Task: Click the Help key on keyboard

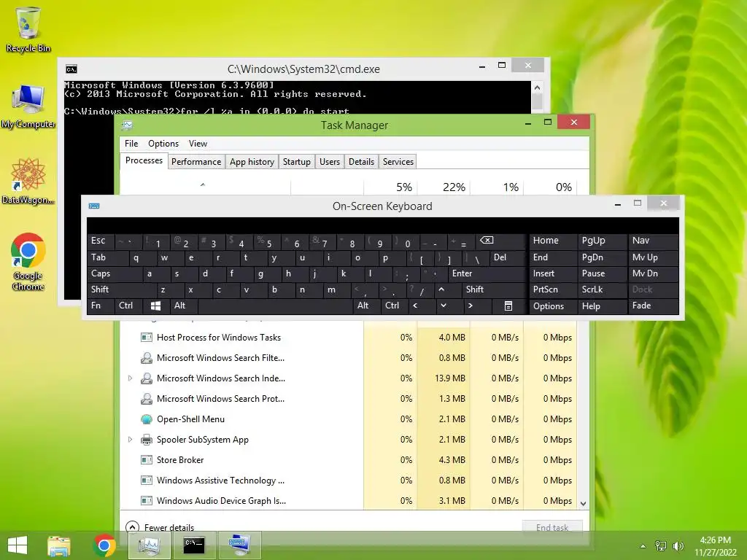Action: (x=602, y=306)
